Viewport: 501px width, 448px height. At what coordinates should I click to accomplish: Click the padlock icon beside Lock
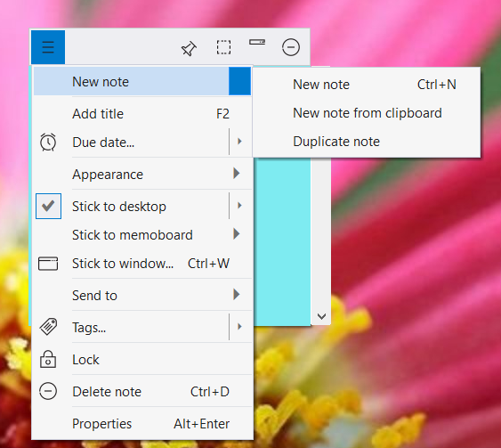[x=48, y=359]
